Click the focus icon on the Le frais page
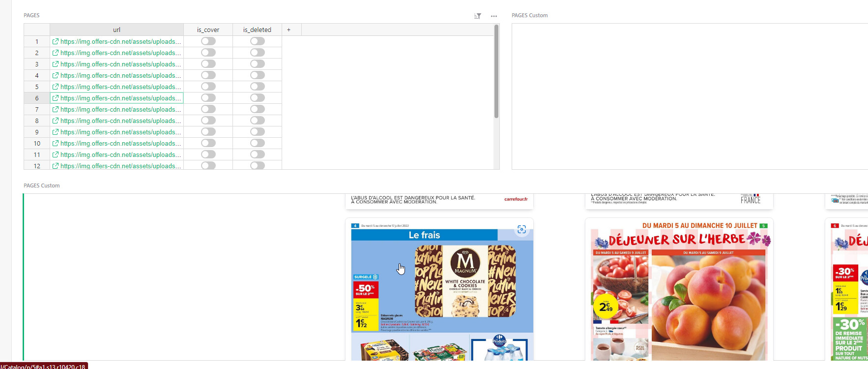The height and width of the screenshot is (369, 868). 521,229
